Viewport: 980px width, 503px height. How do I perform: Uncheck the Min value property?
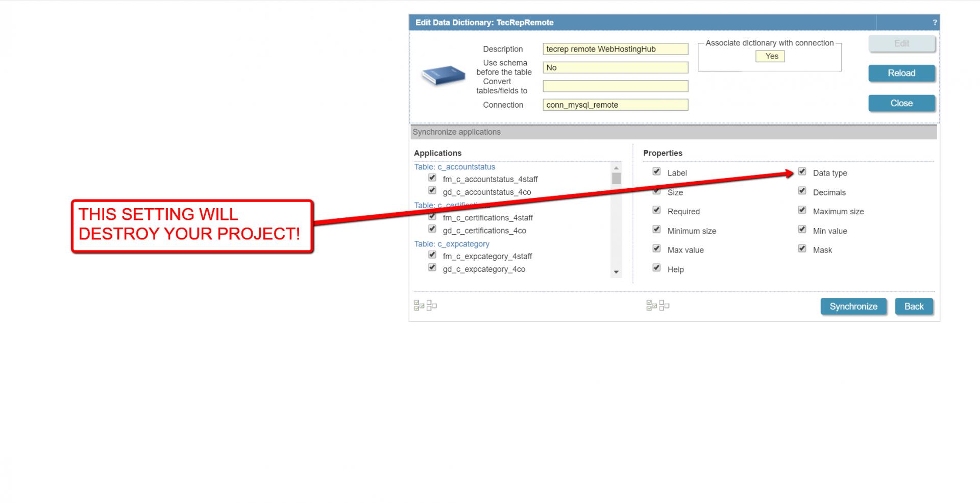(x=802, y=230)
